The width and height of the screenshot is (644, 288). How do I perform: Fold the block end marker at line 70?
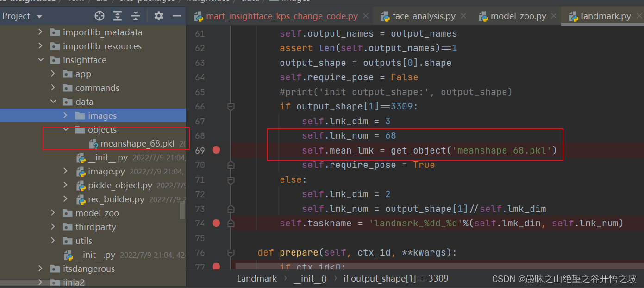tap(231, 165)
